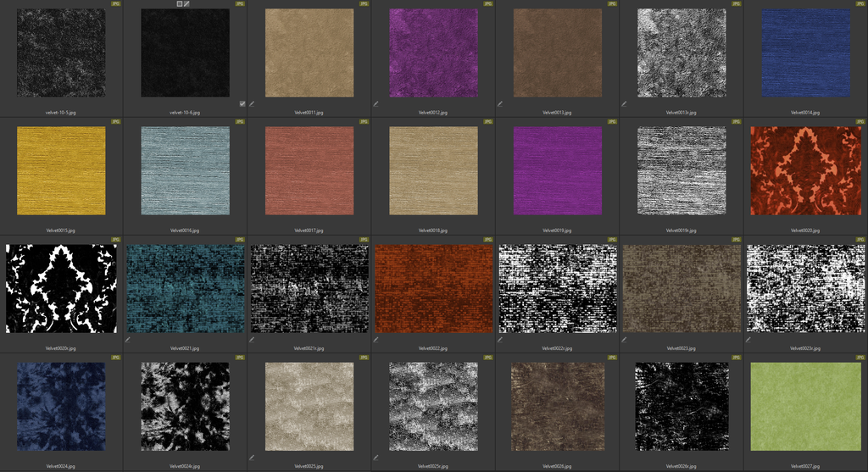Click the pencil icon beside Velvet0011.jpg
Image resolution: width=868 pixels, height=472 pixels.
tap(253, 104)
